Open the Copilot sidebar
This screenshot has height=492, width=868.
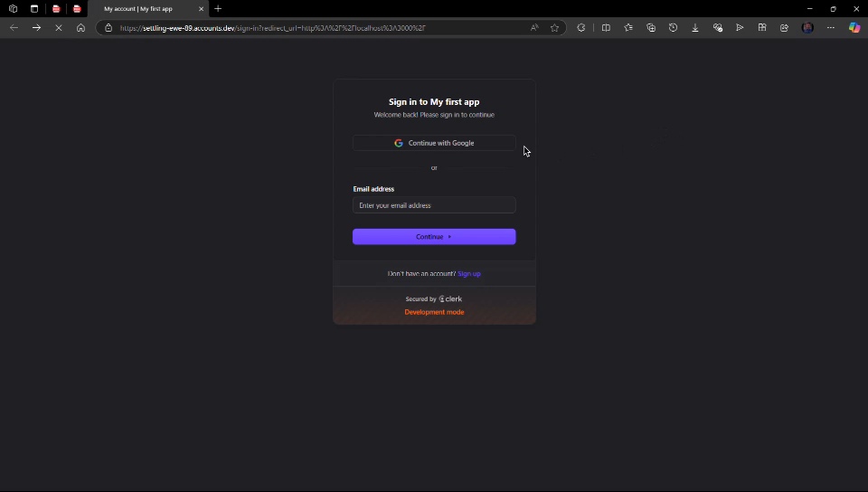point(854,28)
